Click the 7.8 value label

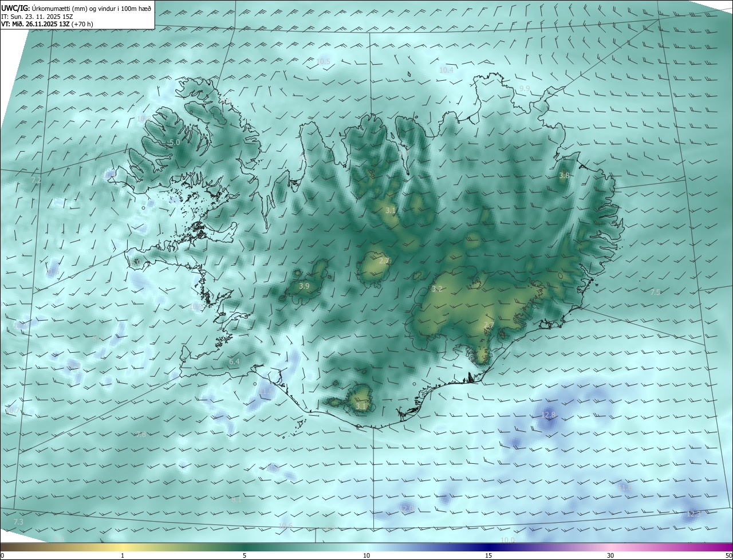tap(141, 435)
